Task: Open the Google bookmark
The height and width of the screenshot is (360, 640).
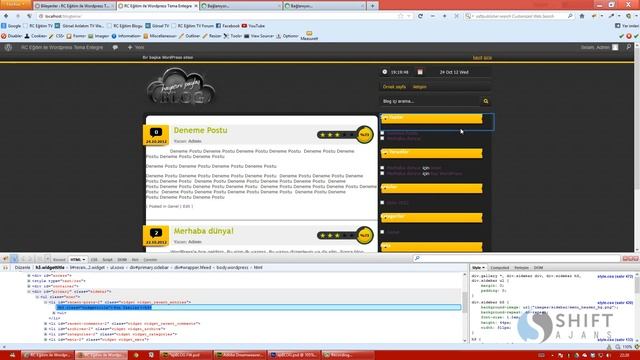Action: pyautogui.click(x=11, y=26)
